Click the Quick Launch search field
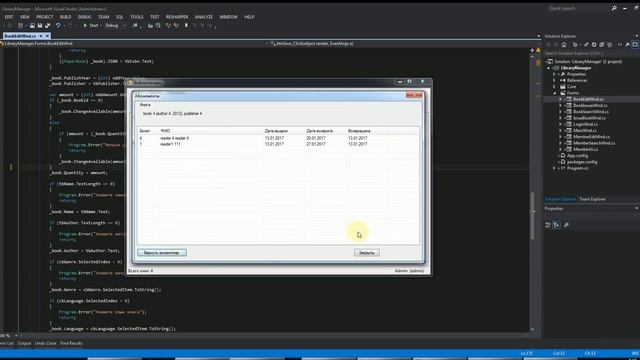640x360 pixels. pos(579,8)
